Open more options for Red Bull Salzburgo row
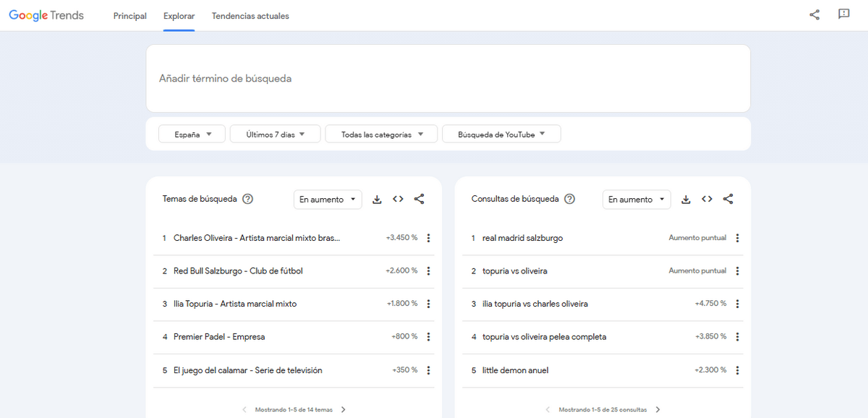 (x=428, y=271)
